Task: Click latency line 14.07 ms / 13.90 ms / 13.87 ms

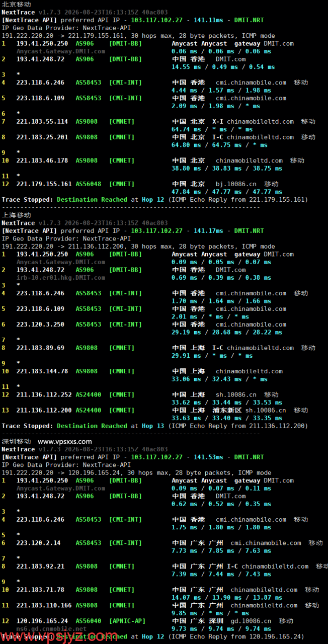Action: [227, 598]
